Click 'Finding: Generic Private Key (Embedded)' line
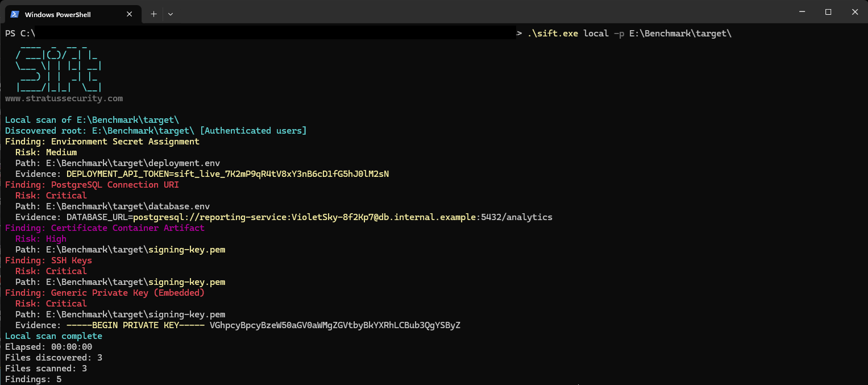The width and height of the screenshot is (868, 385). click(105, 293)
